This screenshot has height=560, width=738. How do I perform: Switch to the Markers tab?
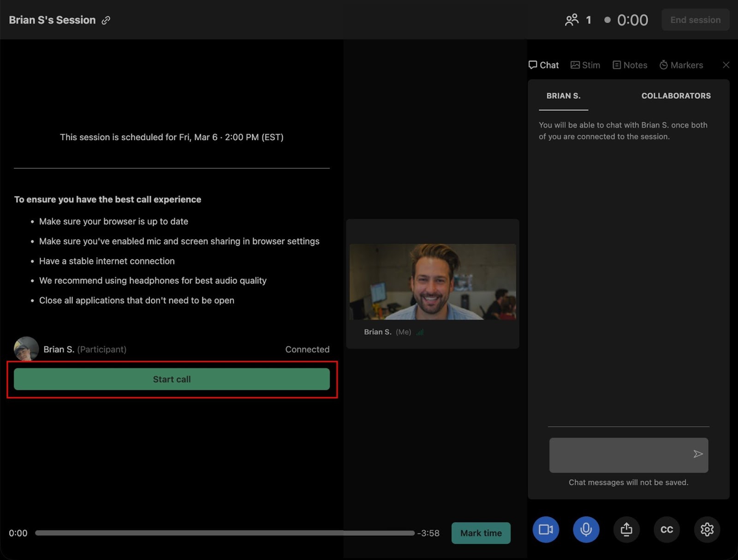pos(681,65)
